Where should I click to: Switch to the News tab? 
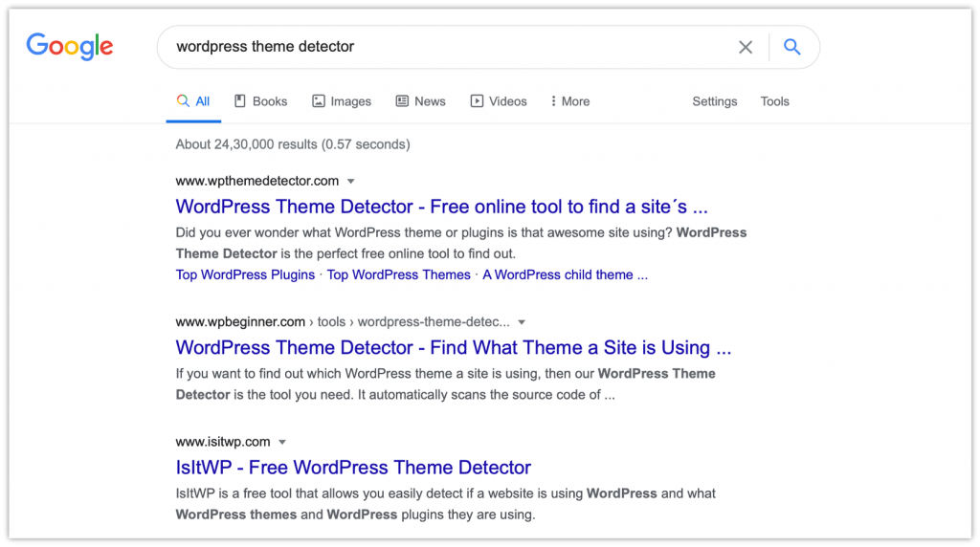coord(421,101)
